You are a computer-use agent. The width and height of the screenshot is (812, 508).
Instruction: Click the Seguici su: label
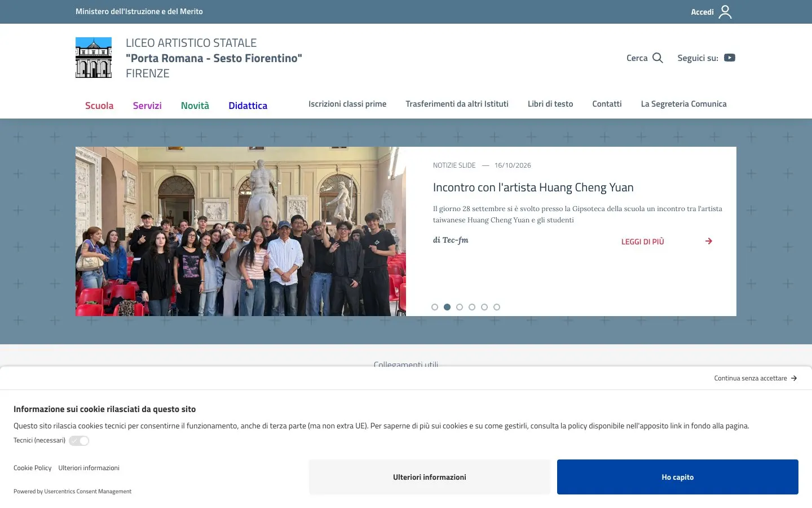coord(698,58)
